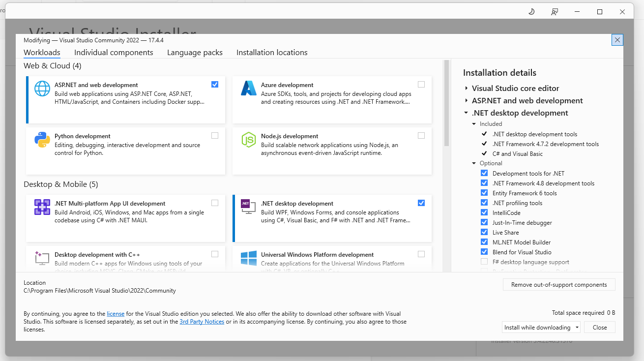Uncheck .NET Framework 4.8 development tools
Screen dimensions: 644x361
coord(484,183)
